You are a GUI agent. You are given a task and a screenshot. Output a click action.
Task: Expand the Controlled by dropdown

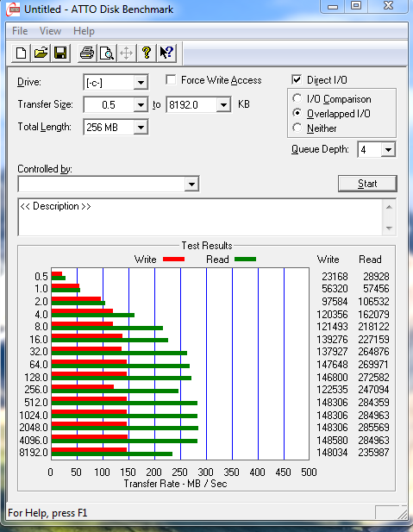(191, 184)
